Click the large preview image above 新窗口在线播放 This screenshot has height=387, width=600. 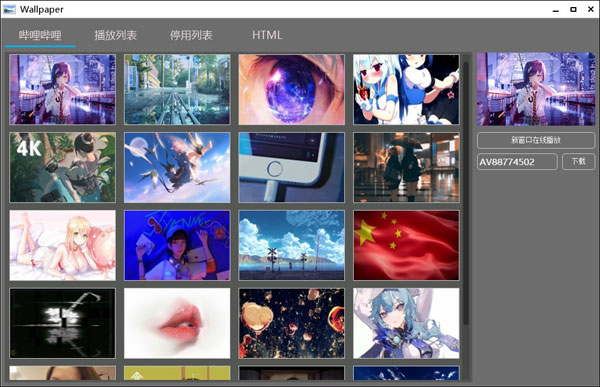coord(536,89)
